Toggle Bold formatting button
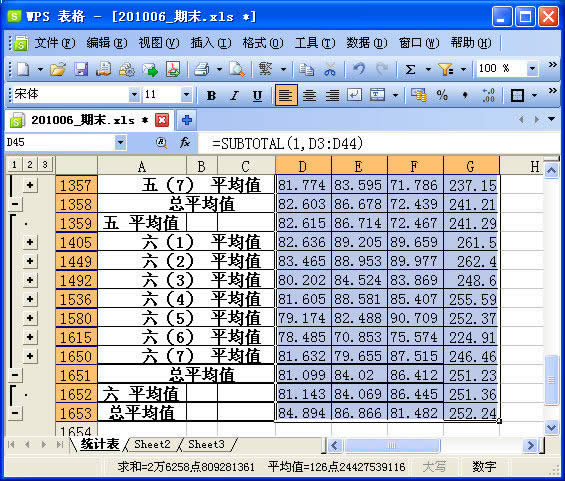The image size is (565, 481). pos(211,95)
